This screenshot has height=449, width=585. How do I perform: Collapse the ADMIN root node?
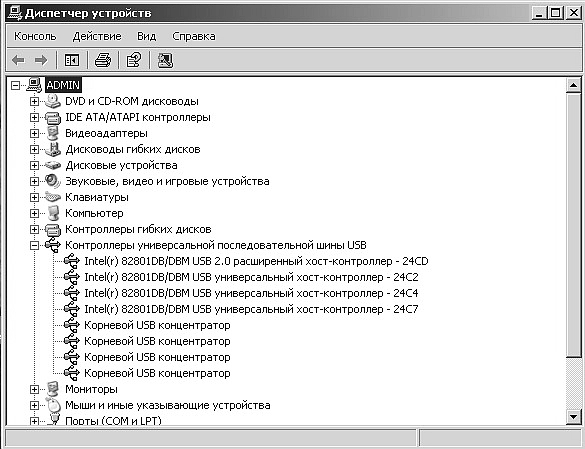tap(15, 85)
